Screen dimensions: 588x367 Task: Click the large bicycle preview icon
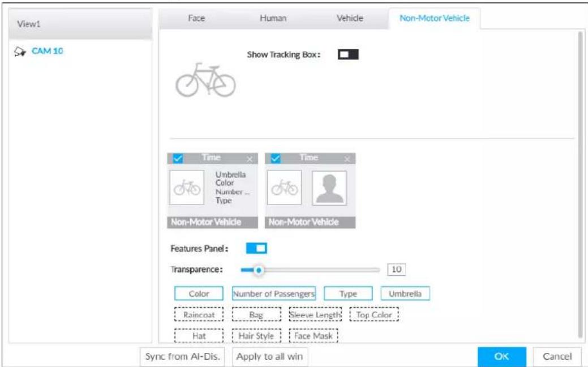click(205, 80)
